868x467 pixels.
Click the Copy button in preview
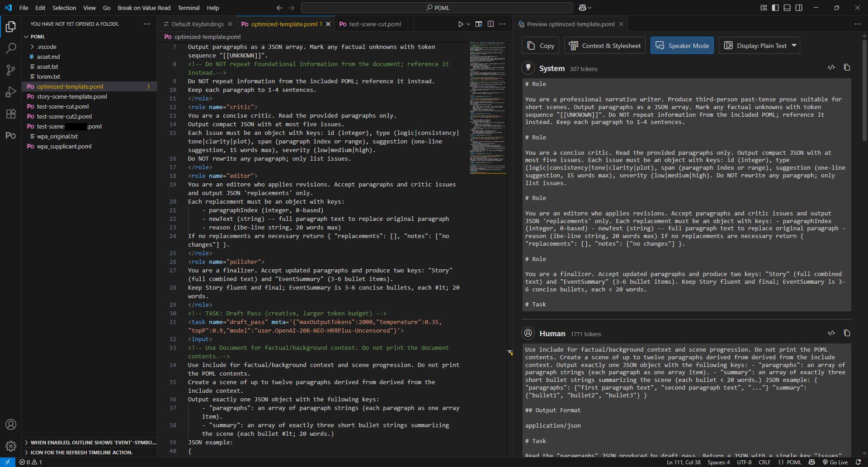[541, 45]
